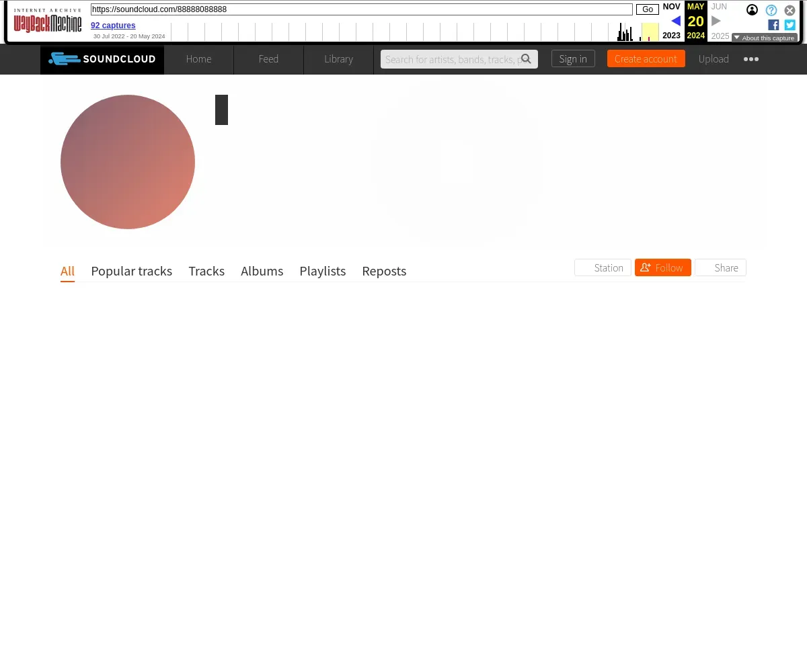Image resolution: width=807 pixels, height=672 pixels.
Task: Open the SoundCloud logo home link
Action: pyautogui.click(x=102, y=59)
